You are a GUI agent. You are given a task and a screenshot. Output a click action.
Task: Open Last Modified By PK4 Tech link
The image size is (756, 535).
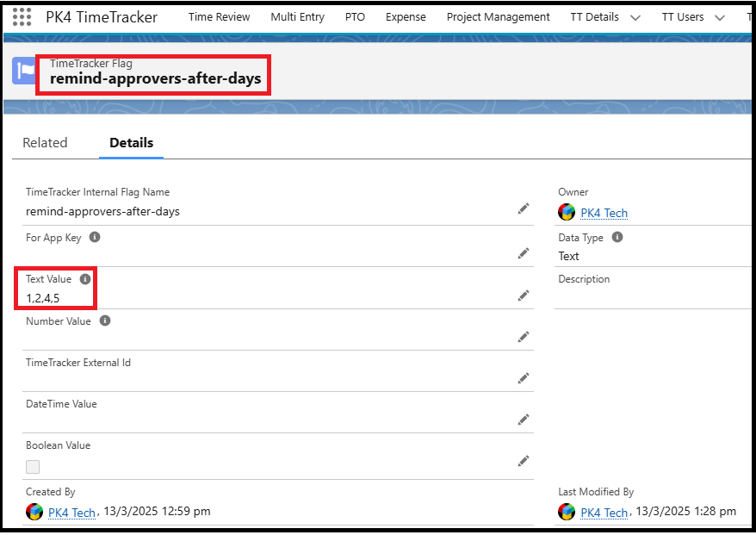604,513
